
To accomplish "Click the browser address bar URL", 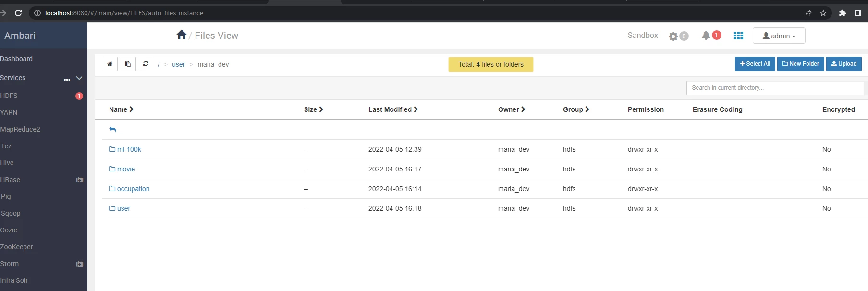I will 124,13.
